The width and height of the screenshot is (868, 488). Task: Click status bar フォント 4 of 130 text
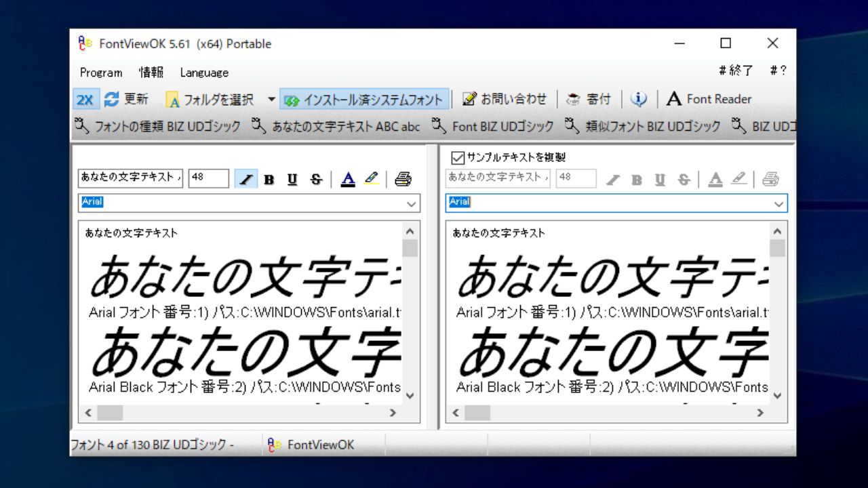(152, 445)
